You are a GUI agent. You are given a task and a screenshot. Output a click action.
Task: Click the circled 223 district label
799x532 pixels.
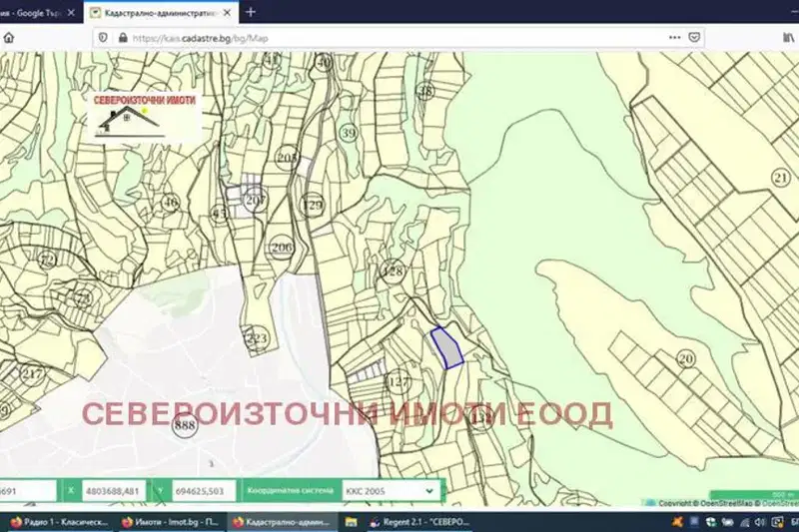pos(257,338)
